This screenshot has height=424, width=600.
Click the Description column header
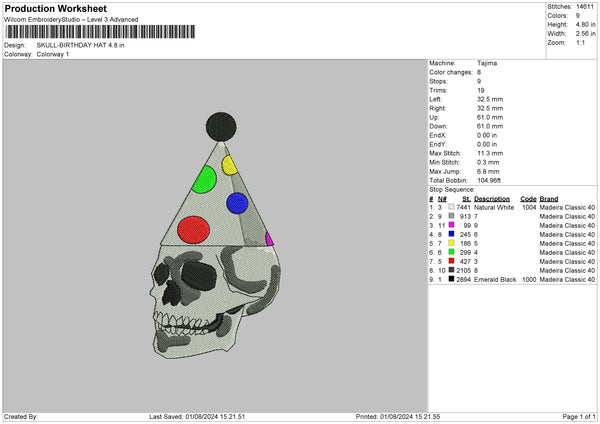tap(493, 199)
